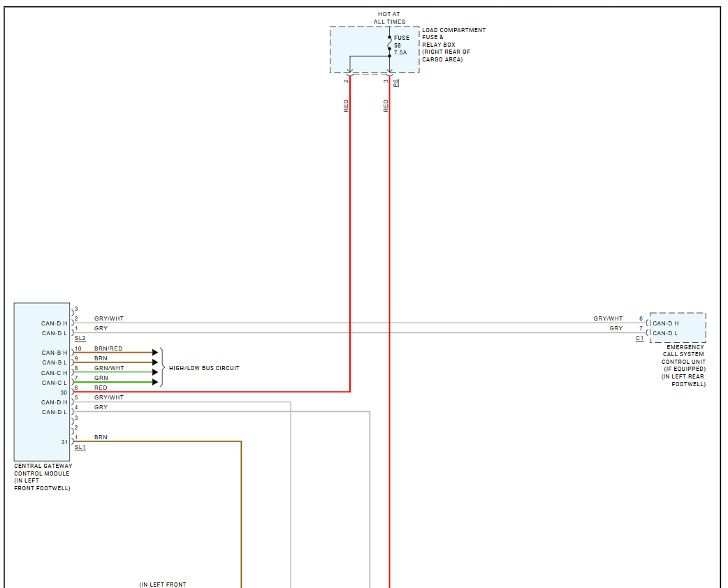Click the CAN-B L terminal label
This screenshot has width=728, height=588.
[54, 362]
